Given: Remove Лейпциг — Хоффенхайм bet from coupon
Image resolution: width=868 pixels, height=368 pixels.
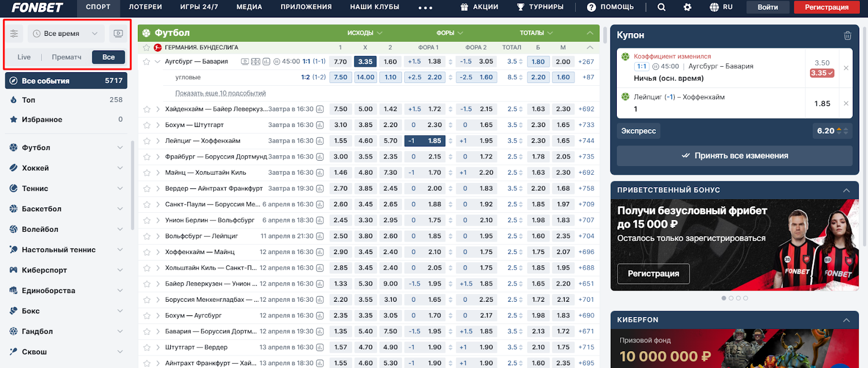Looking at the screenshot, I should tap(846, 103).
